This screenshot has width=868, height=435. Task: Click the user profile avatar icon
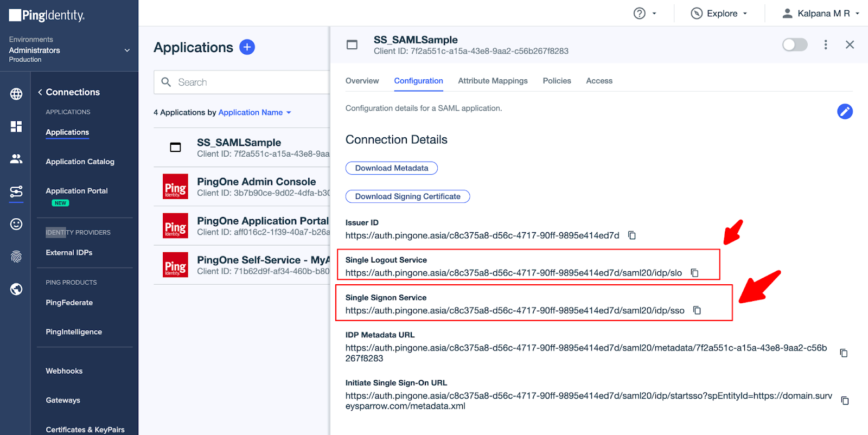[x=787, y=14]
